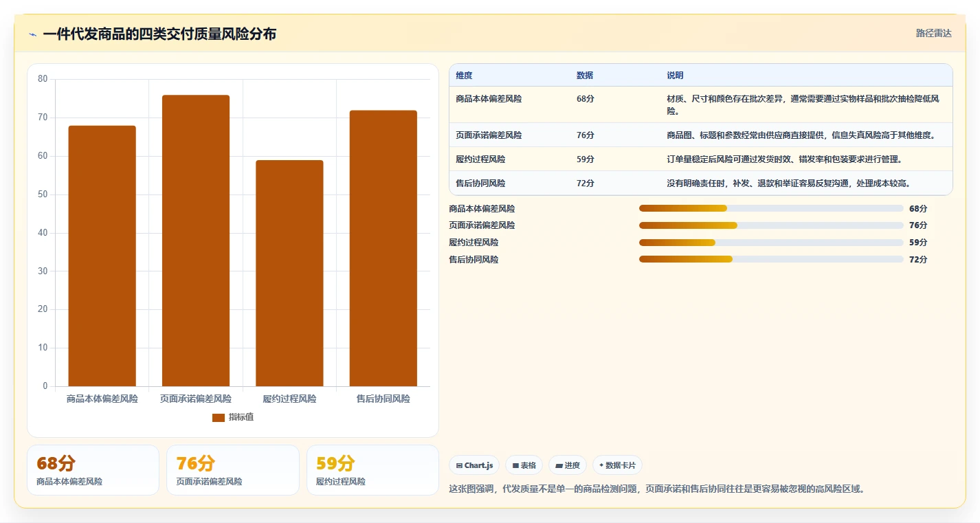
Task: Open the 76分 页面承诺偏差风险 data card
Action: pos(233,470)
